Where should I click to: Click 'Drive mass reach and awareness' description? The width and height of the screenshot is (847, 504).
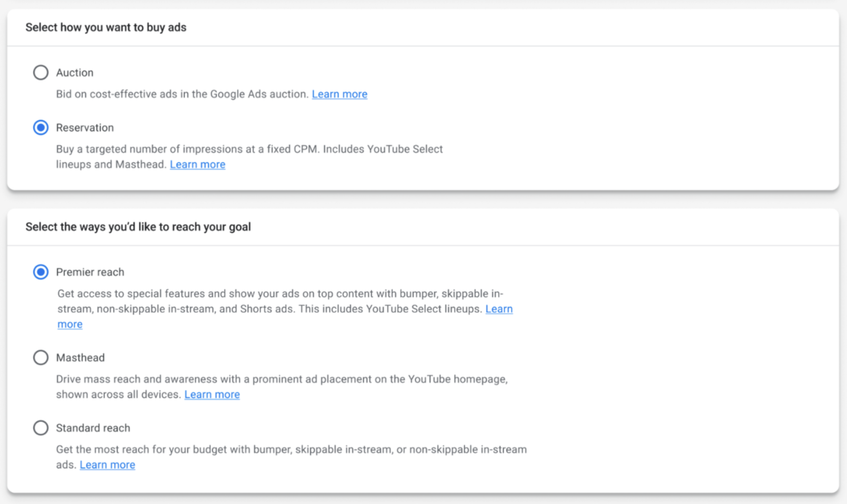282,386
